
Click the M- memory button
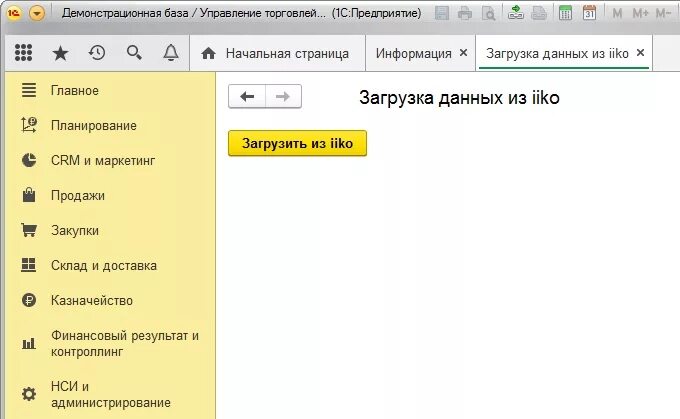click(x=663, y=14)
